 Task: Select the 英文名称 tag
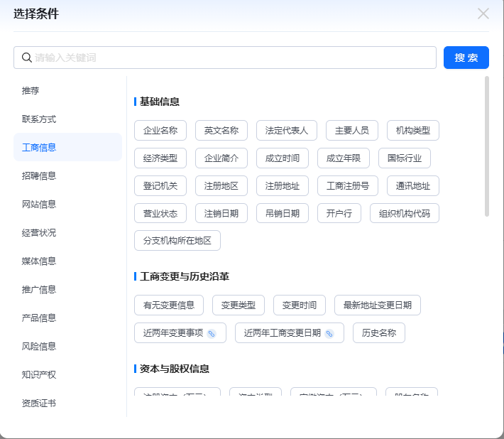point(221,130)
